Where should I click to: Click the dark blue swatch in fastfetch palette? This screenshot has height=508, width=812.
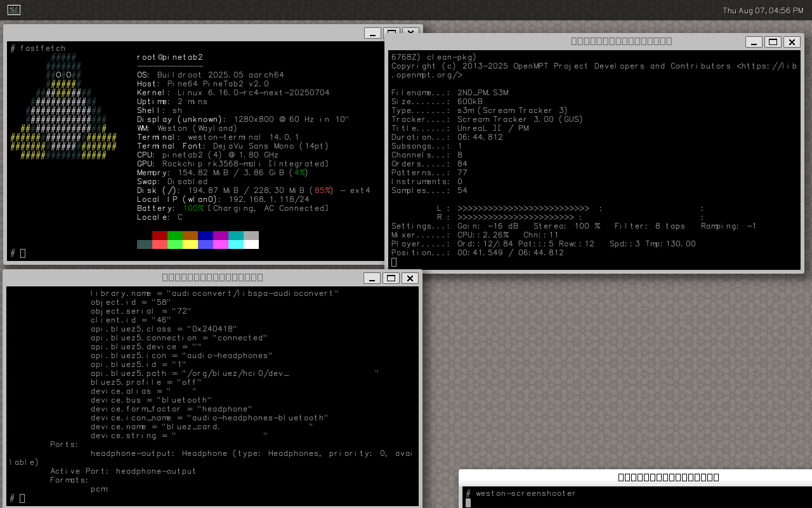tap(205, 236)
